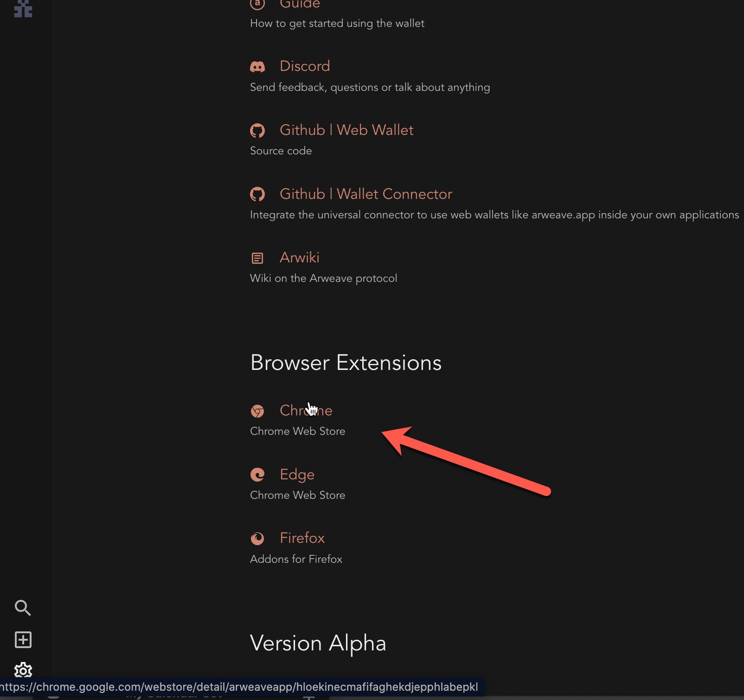Viewport: 744px width, 700px height.
Task: Open search from the sidebar magnifier icon
Action: (x=23, y=608)
